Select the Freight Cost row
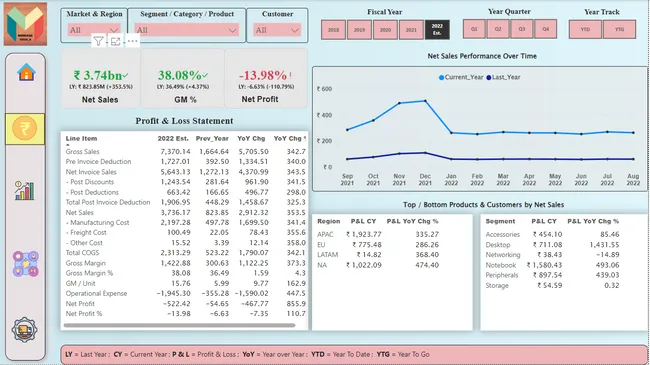The image size is (650, 365). (185, 233)
